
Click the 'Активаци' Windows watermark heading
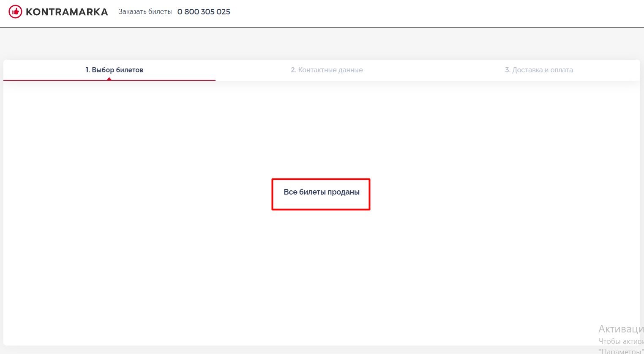click(x=620, y=329)
